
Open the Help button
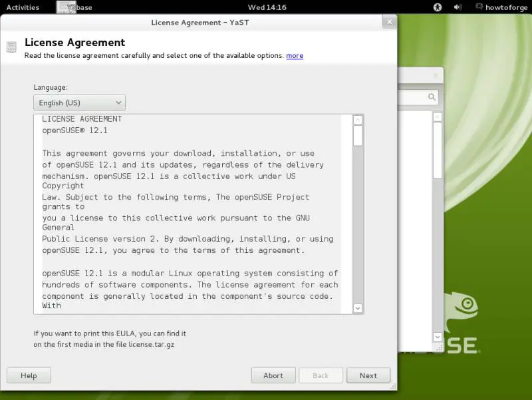click(x=29, y=375)
